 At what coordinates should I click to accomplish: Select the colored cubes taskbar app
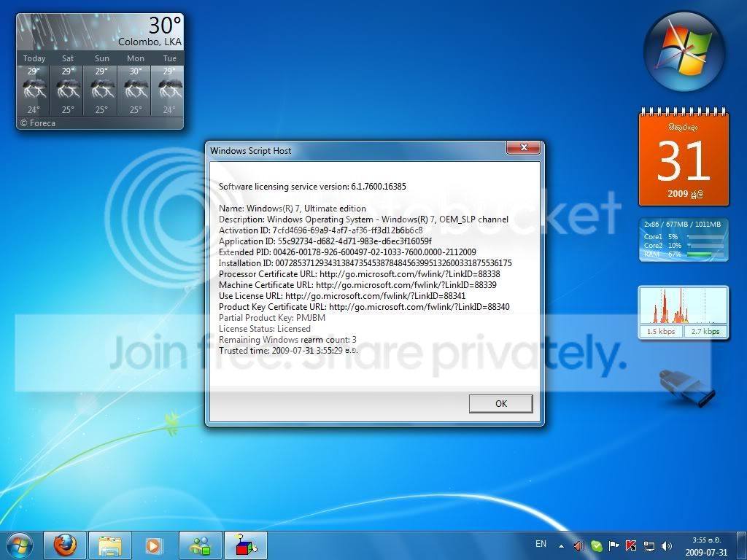coord(245,545)
